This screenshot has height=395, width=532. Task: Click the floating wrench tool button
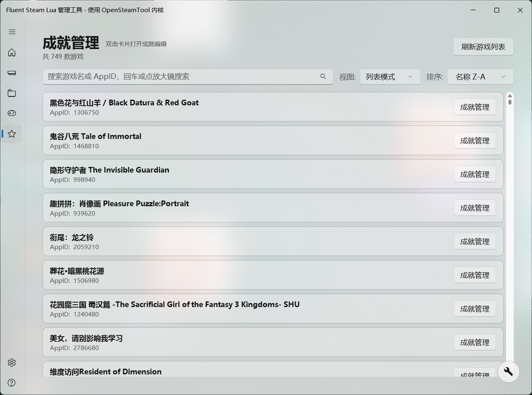pos(508,371)
